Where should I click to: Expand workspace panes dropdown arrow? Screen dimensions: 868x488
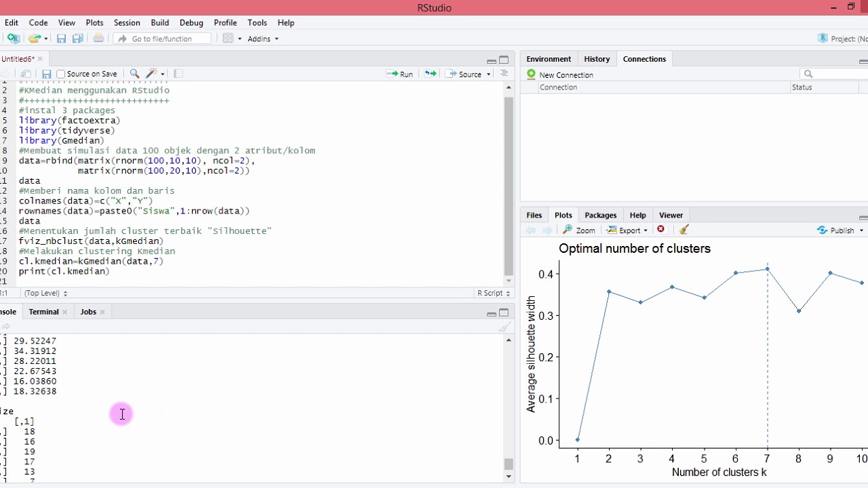click(x=239, y=39)
